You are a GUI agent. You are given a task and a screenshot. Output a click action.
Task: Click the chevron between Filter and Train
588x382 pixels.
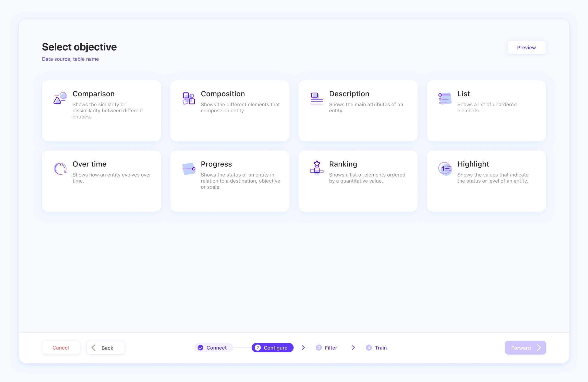(x=353, y=348)
